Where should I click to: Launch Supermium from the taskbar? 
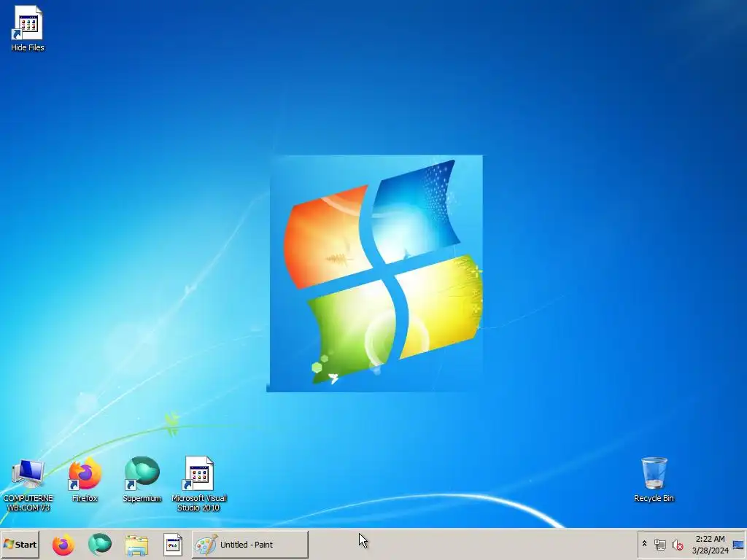pyautogui.click(x=99, y=545)
